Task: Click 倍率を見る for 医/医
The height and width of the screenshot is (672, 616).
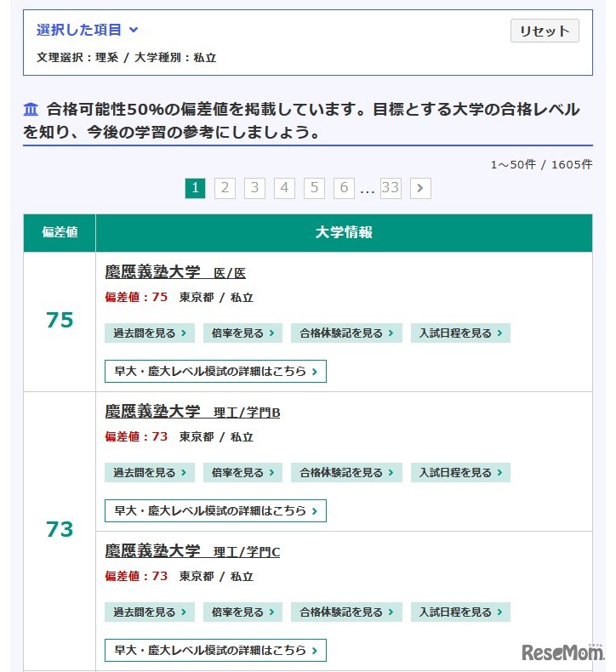Action: point(242,333)
